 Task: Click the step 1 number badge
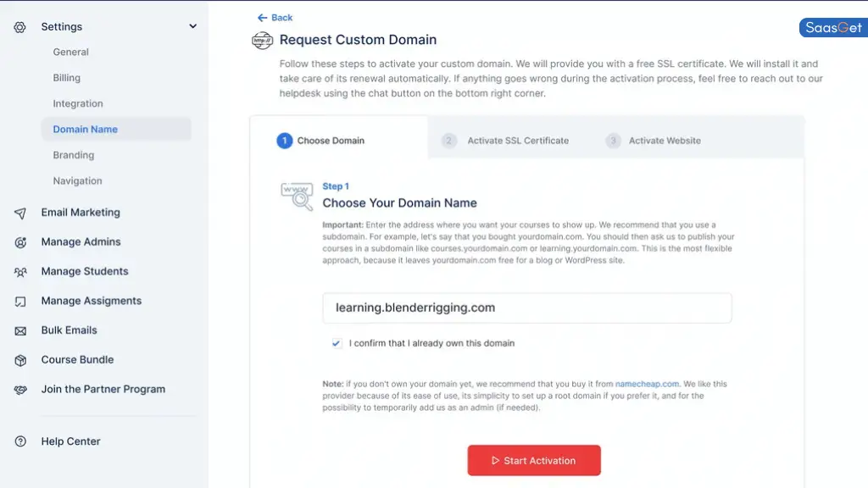(285, 141)
